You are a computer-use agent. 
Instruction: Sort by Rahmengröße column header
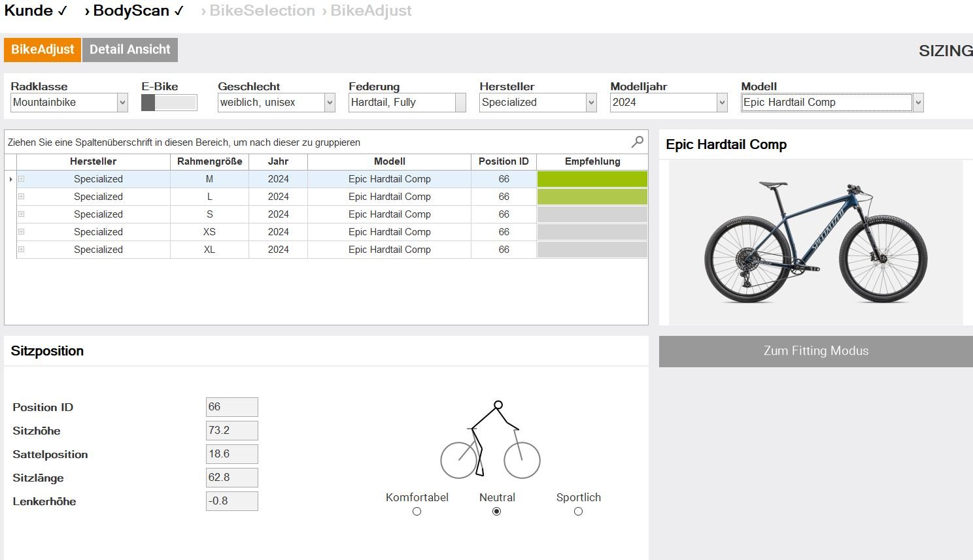pyautogui.click(x=209, y=161)
